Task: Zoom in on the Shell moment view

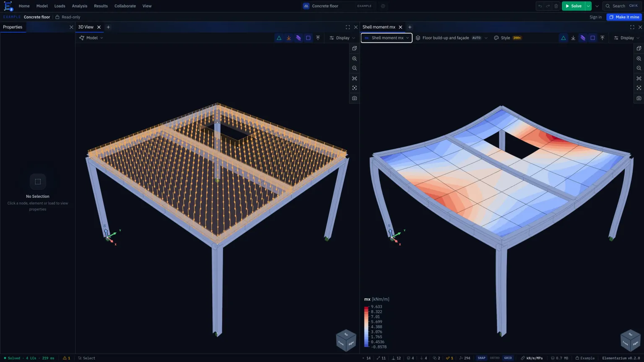Action: [x=639, y=59]
